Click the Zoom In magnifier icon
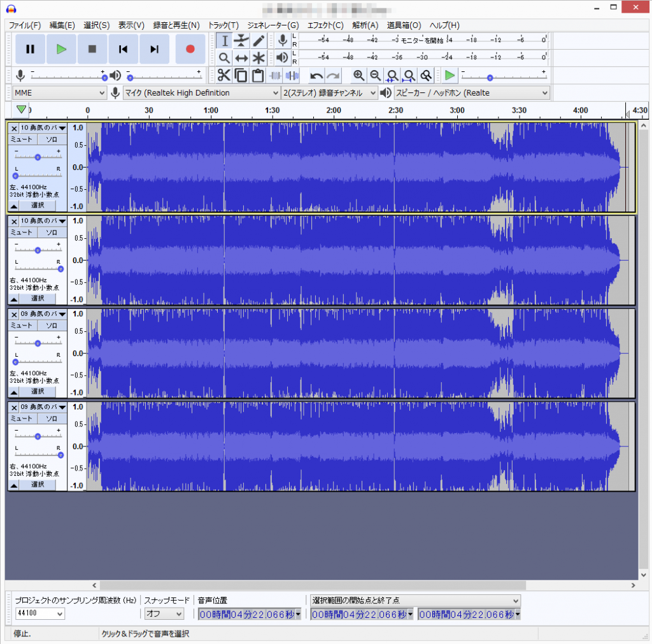This screenshot has width=652, height=644. click(359, 76)
